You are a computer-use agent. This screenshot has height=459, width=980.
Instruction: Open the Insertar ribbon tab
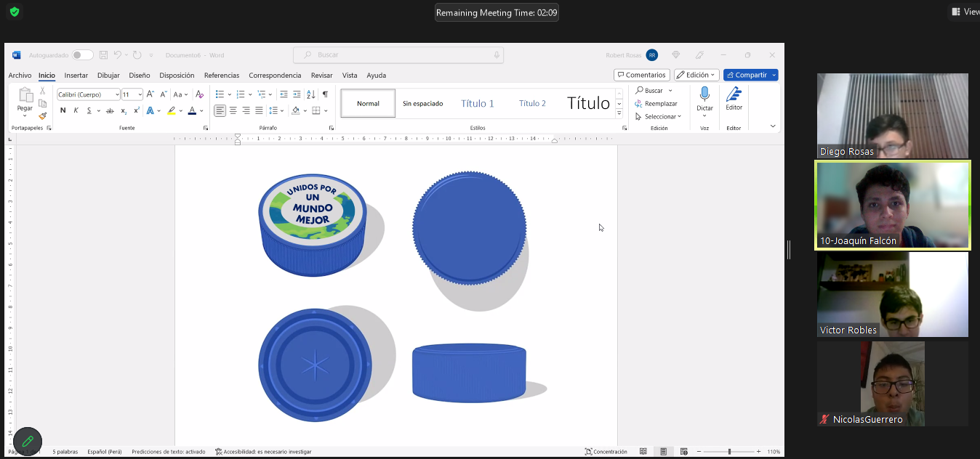(76, 76)
